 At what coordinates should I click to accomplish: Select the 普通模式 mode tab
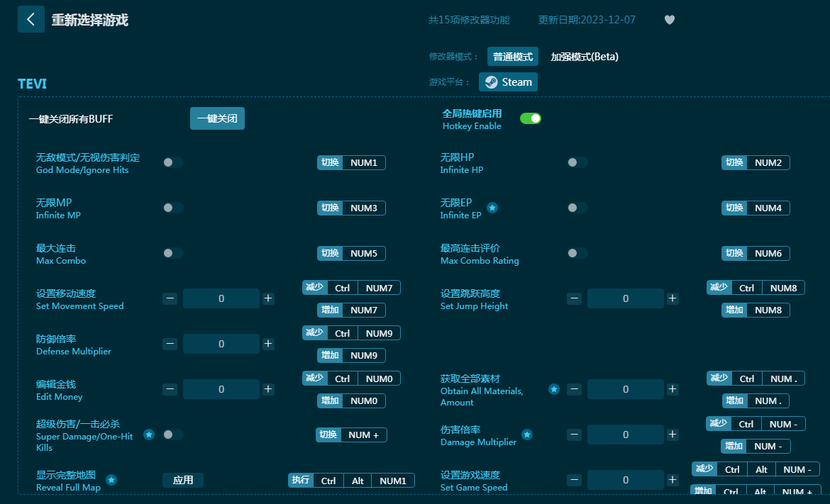pyautogui.click(x=512, y=57)
